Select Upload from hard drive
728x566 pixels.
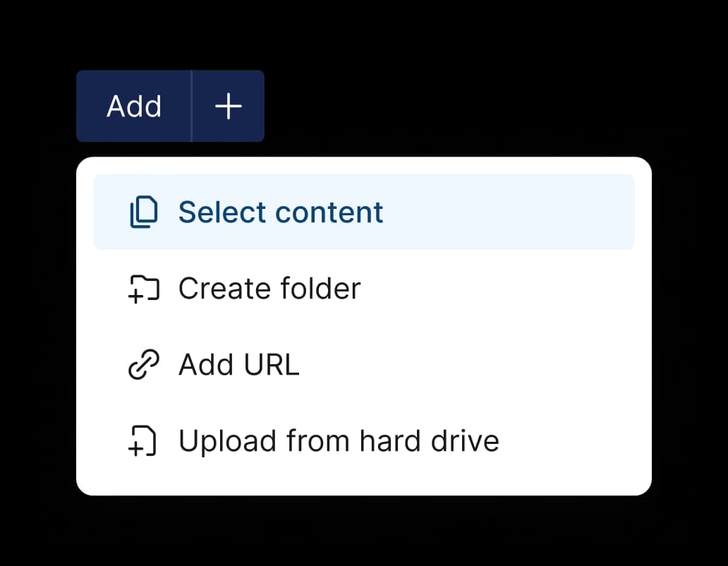[x=364, y=440]
